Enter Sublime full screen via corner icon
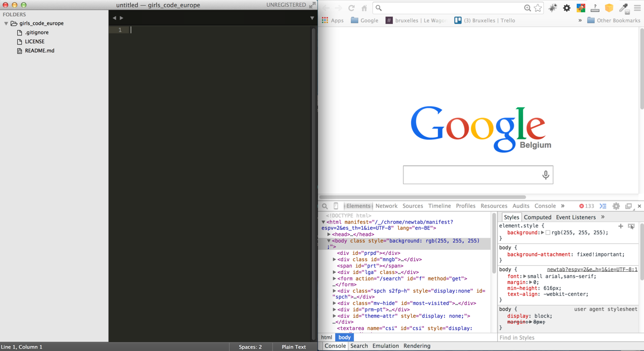 (x=312, y=5)
